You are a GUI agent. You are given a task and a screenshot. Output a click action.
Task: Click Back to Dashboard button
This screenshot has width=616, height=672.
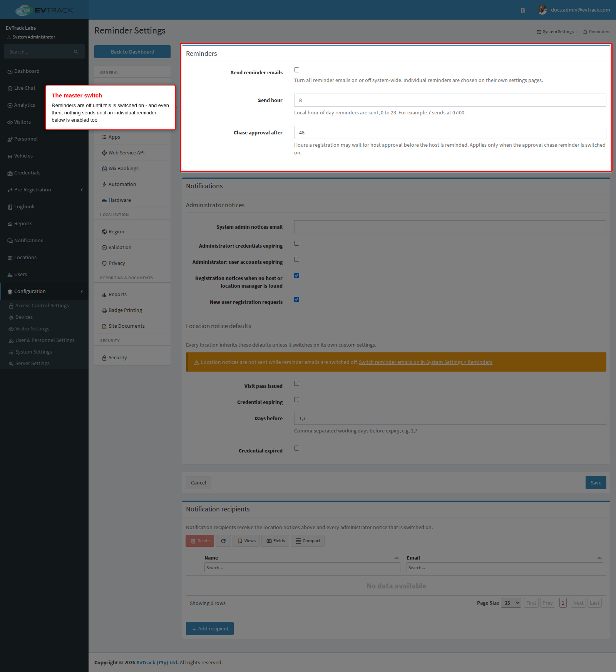tap(132, 52)
